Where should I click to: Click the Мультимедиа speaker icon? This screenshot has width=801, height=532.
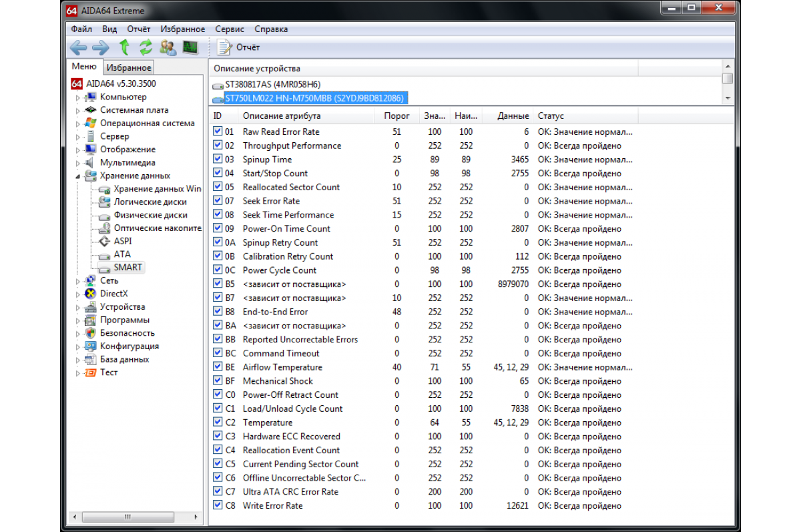(x=91, y=163)
